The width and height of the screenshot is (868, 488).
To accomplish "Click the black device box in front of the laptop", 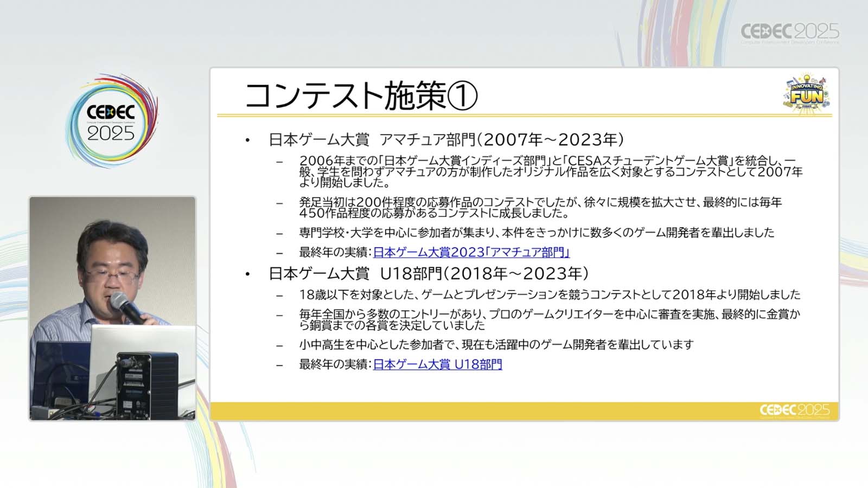I will click(146, 385).
